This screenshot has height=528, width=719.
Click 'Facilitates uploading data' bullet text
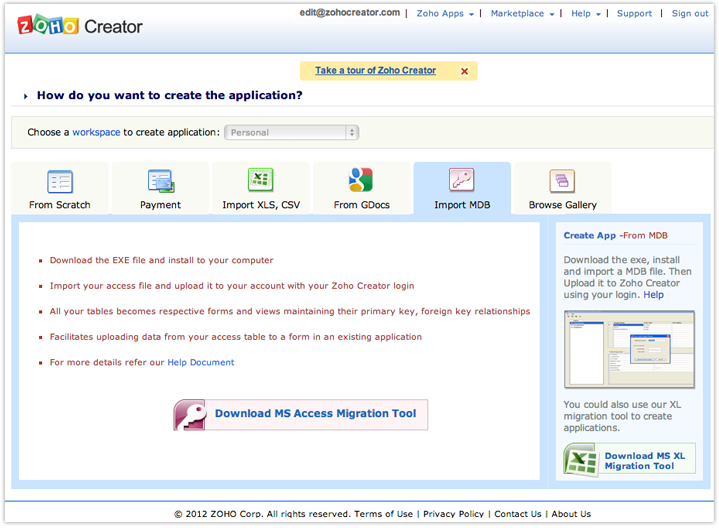point(236,337)
